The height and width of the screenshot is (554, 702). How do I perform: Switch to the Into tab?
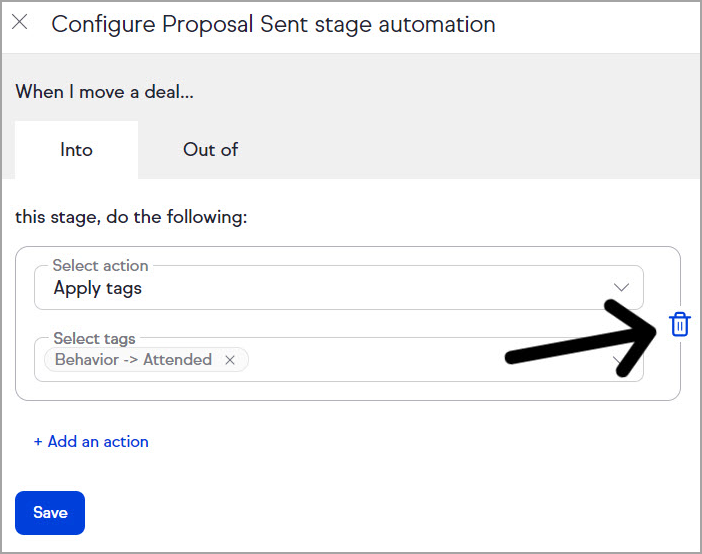[x=76, y=150]
